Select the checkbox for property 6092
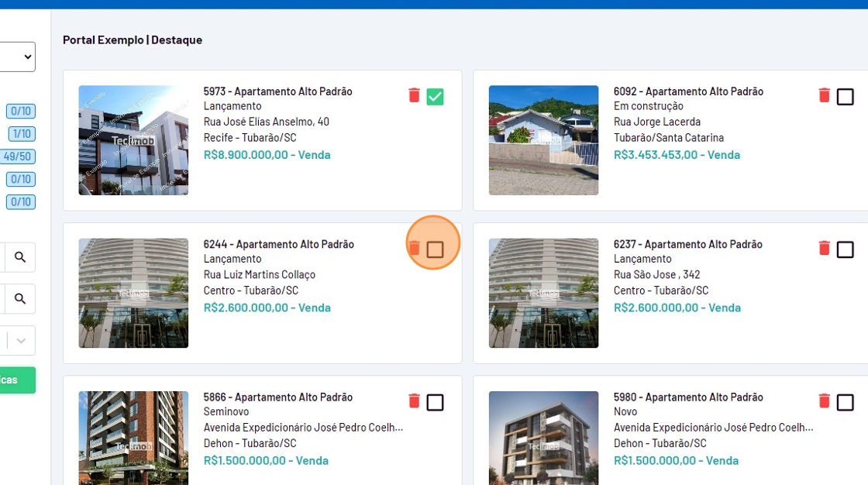 click(x=845, y=97)
